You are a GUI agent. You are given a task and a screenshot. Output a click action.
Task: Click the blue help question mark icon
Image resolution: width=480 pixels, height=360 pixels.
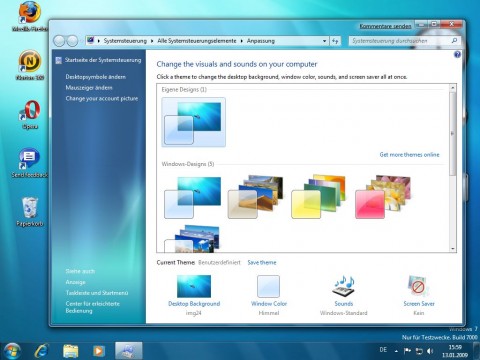[x=457, y=54]
